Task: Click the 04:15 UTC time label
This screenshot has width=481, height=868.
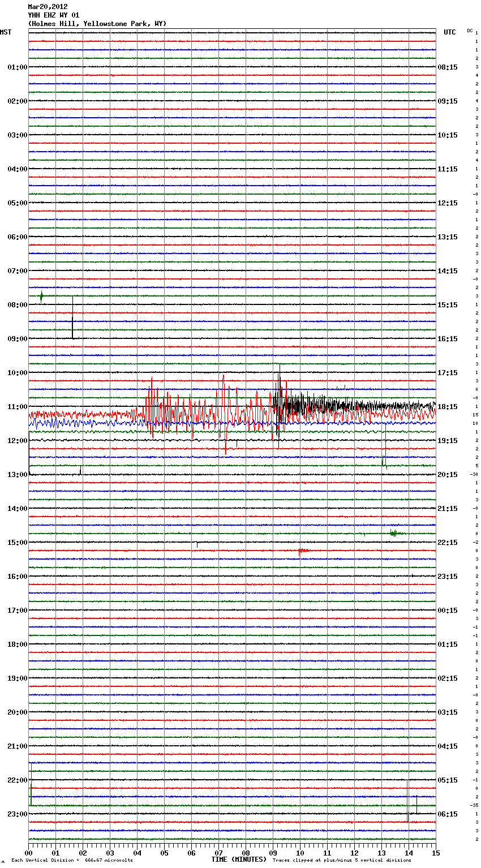Action: pos(448,746)
